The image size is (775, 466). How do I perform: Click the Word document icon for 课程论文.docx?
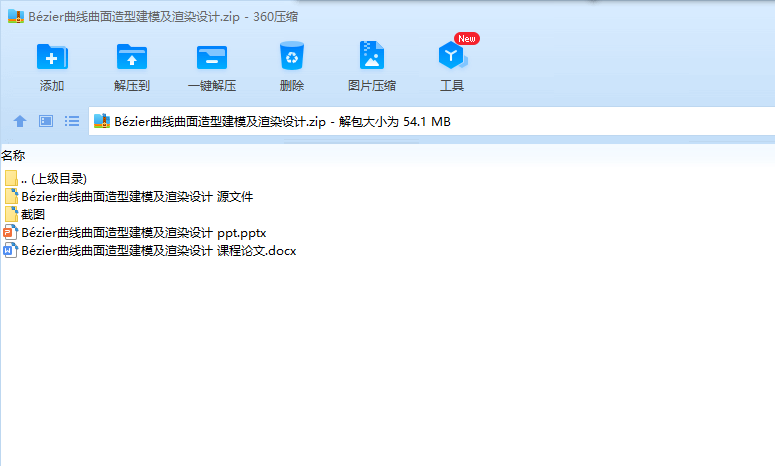click(x=10, y=251)
